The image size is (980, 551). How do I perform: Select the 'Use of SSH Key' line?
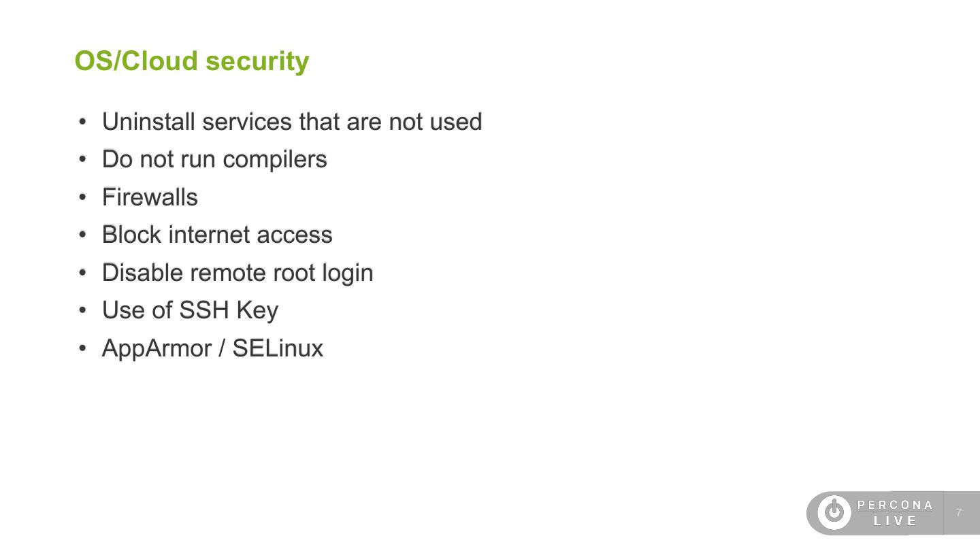coord(190,310)
